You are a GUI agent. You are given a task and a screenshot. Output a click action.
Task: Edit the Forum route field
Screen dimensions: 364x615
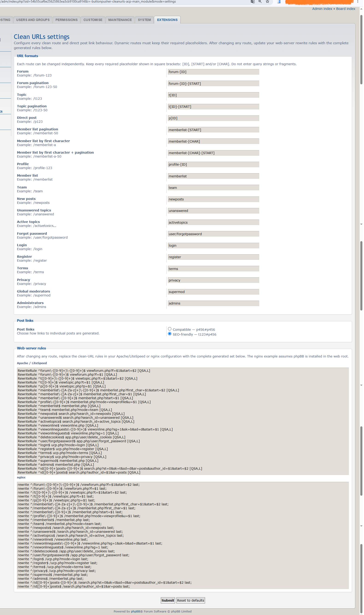pyautogui.click(x=213, y=72)
